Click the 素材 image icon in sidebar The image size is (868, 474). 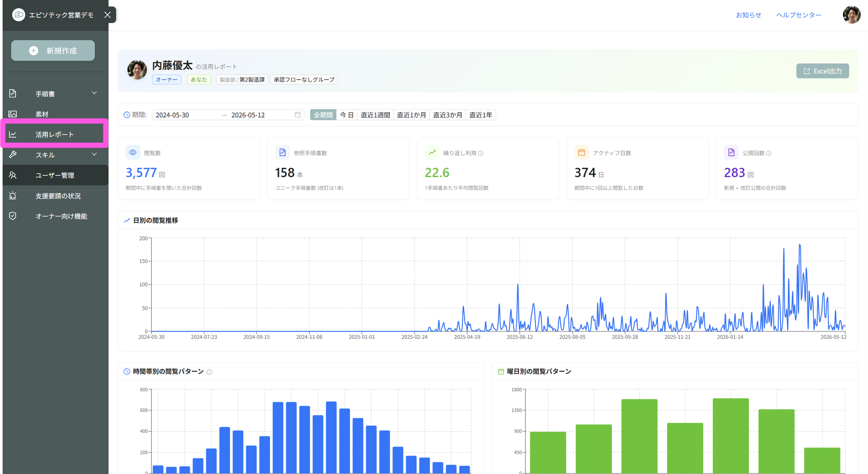click(13, 114)
